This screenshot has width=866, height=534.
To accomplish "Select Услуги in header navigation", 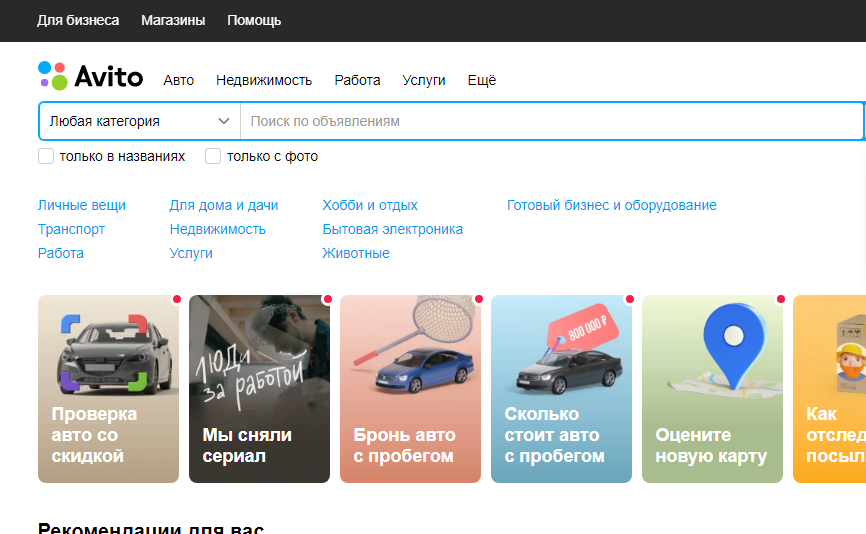I will (424, 80).
